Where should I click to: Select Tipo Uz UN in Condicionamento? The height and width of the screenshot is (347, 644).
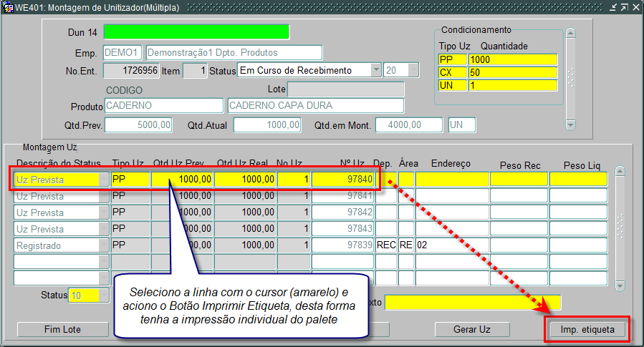453,85
